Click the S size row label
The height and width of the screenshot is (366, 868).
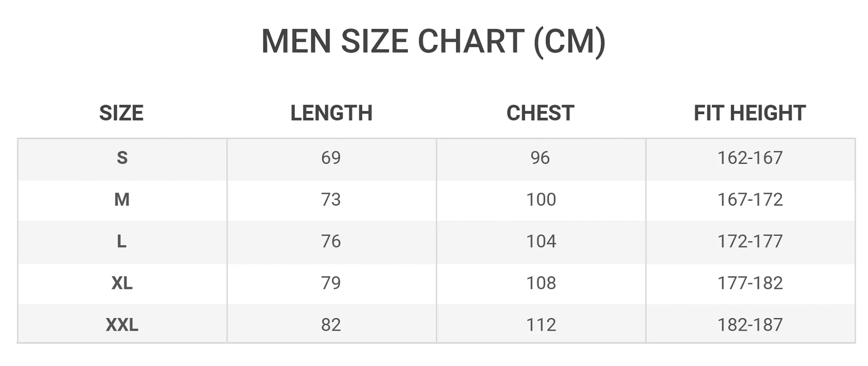click(122, 158)
